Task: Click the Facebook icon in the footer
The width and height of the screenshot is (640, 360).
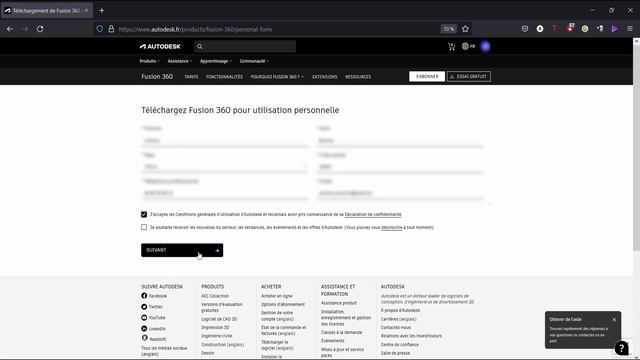Action: [x=144, y=296]
